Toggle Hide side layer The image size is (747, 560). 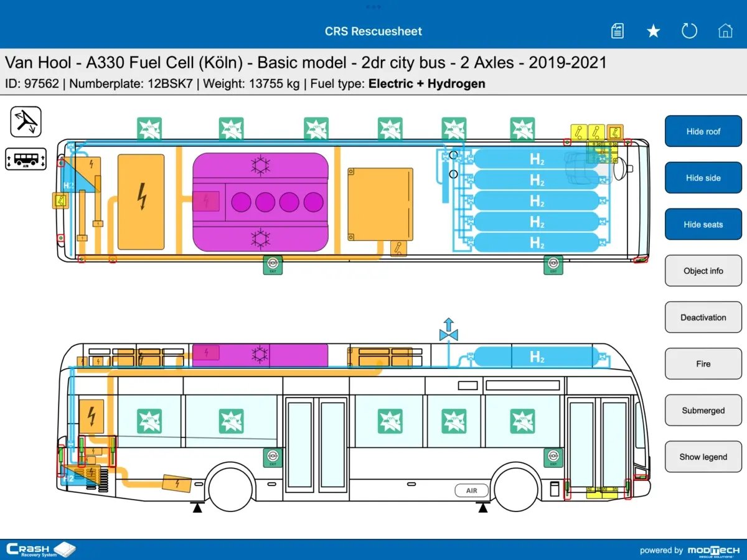(x=703, y=178)
